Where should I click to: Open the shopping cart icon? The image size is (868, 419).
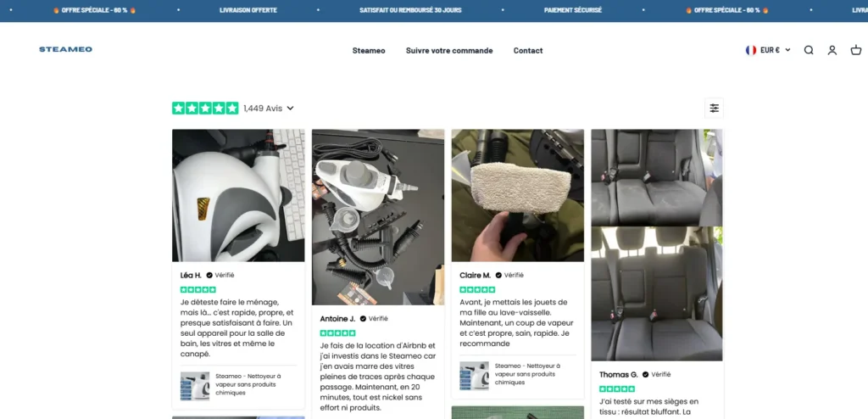click(855, 50)
